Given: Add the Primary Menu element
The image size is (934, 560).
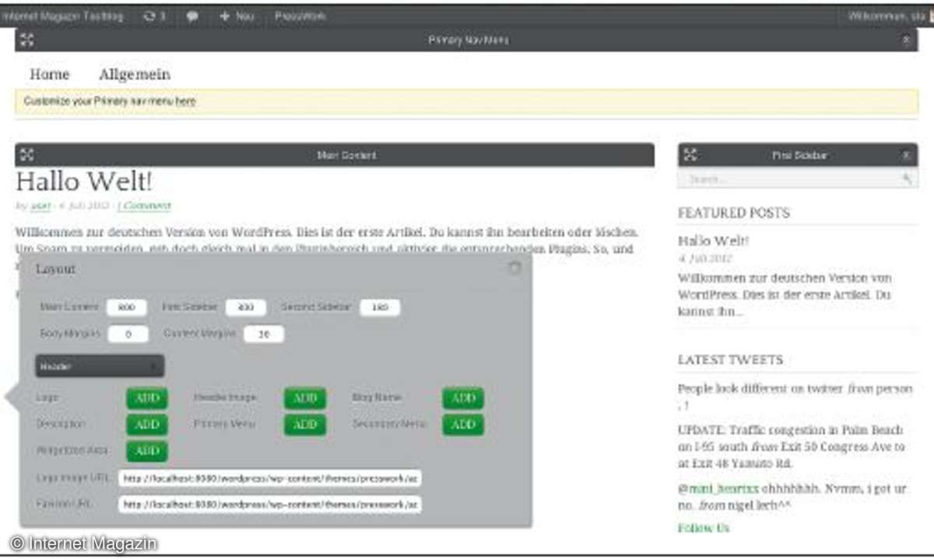Looking at the screenshot, I should [x=305, y=425].
